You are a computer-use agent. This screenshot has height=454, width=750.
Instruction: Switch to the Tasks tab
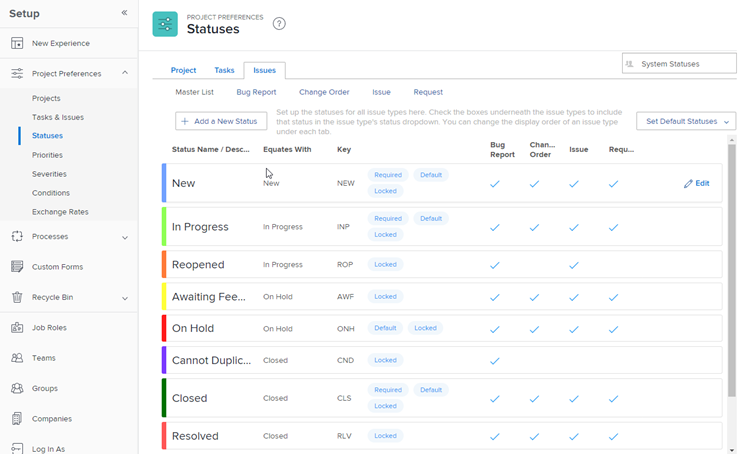pos(224,70)
